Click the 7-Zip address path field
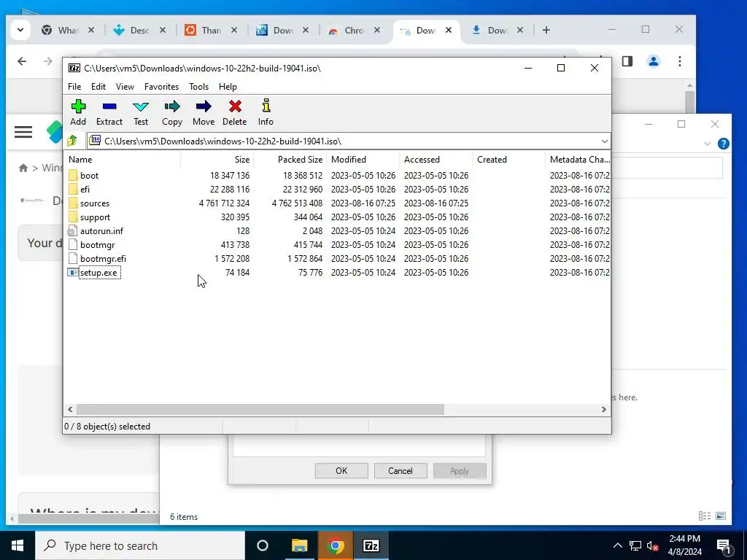 pyautogui.click(x=348, y=141)
